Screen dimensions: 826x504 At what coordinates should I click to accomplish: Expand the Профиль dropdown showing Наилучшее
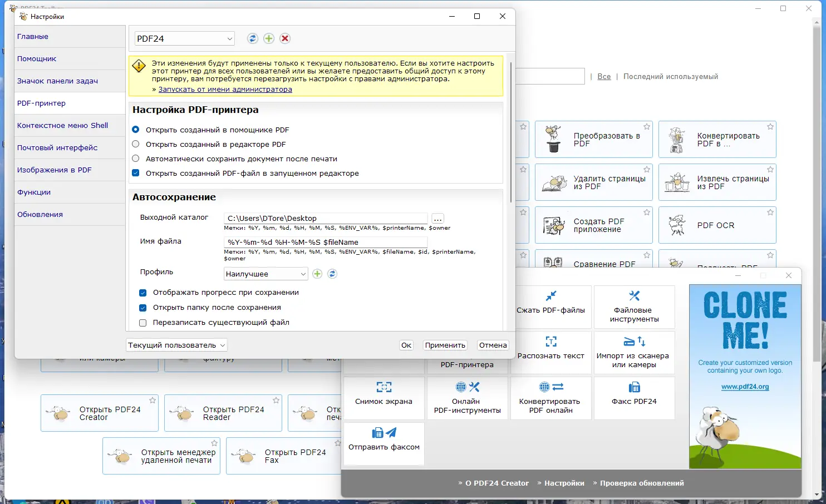coord(265,274)
